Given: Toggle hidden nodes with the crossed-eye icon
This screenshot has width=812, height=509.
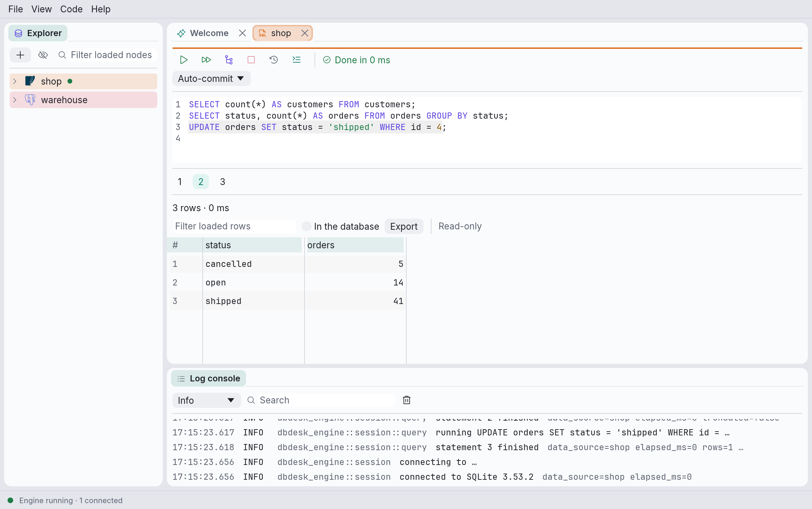Looking at the screenshot, I should [43, 55].
